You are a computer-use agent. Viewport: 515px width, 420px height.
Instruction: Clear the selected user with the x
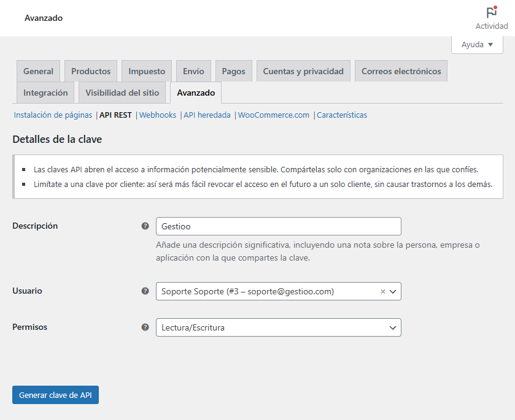click(383, 292)
